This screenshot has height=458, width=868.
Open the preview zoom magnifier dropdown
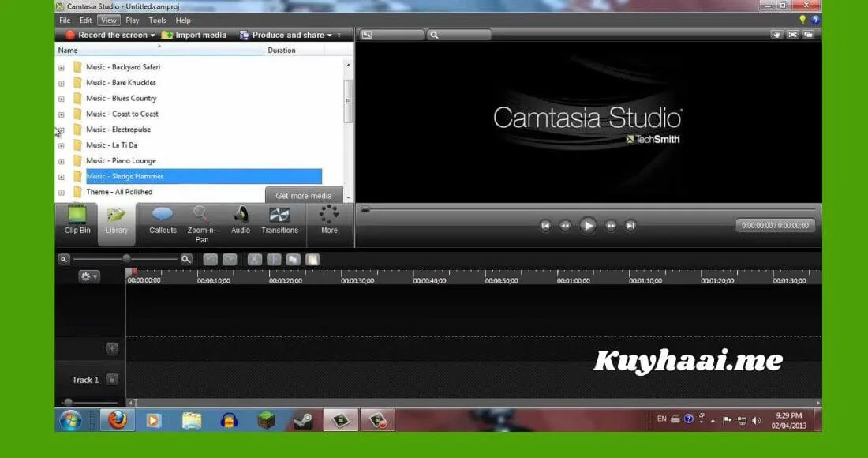pyautogui.click(x=459, y=34)
